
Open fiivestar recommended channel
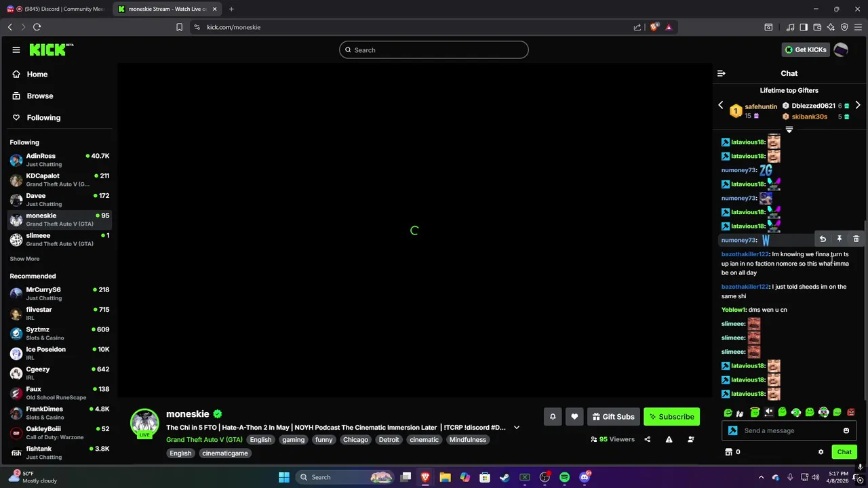[60, 313]
